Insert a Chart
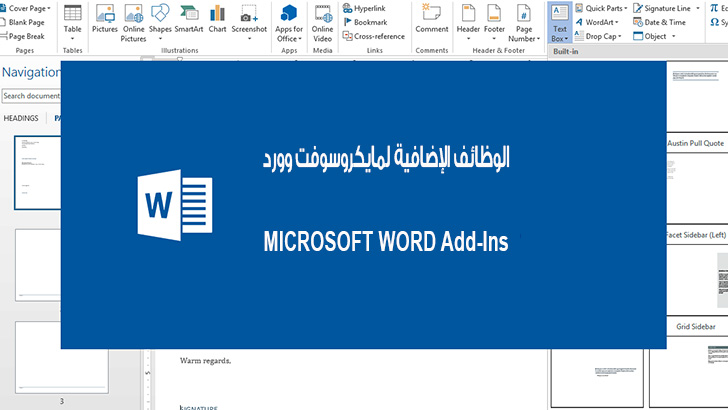 click(217, 19)
